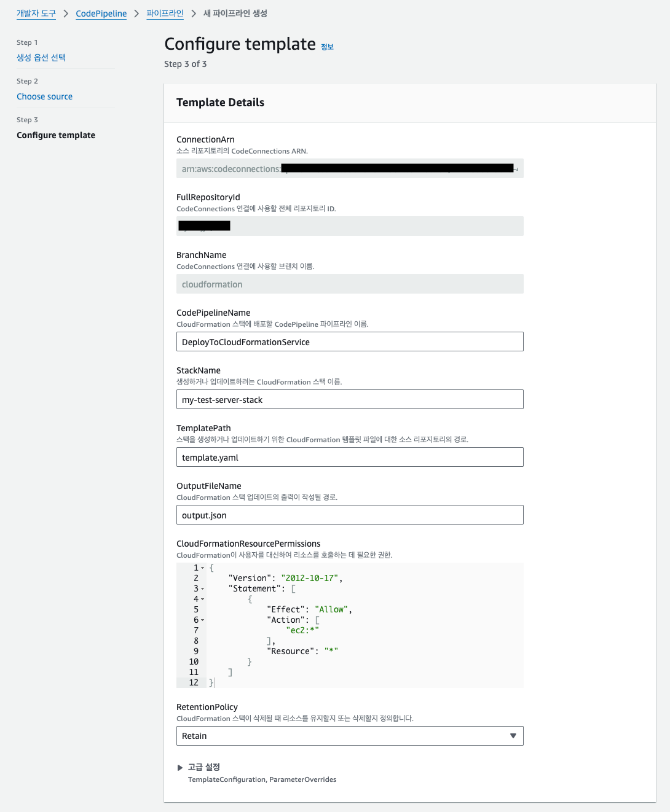Click the ConnectionArn disabled field
This screenshot has width=670, height=812.
click(x=350, y=168)
